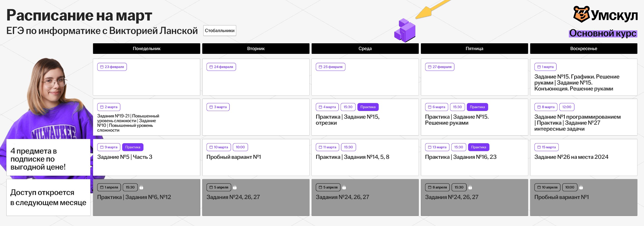Click the Стобалльники tag button

click(x=220, y=31)
